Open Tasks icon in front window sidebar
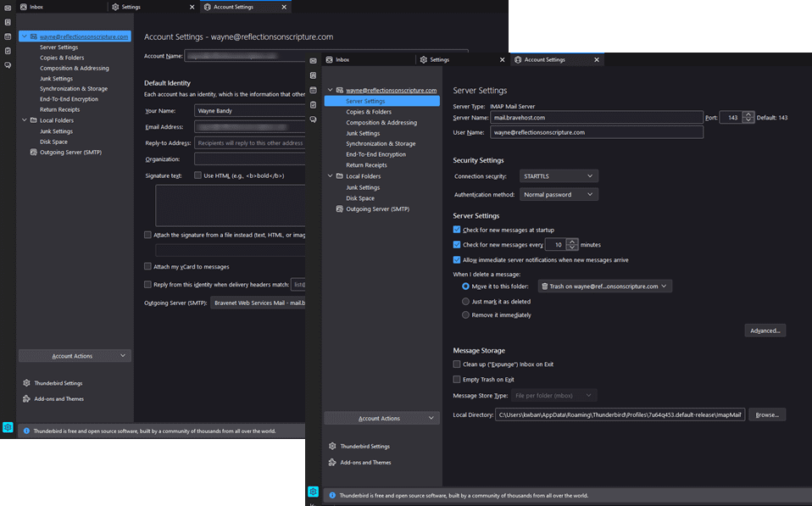Viewport: 812px width, 506px height. coord(314,104)
